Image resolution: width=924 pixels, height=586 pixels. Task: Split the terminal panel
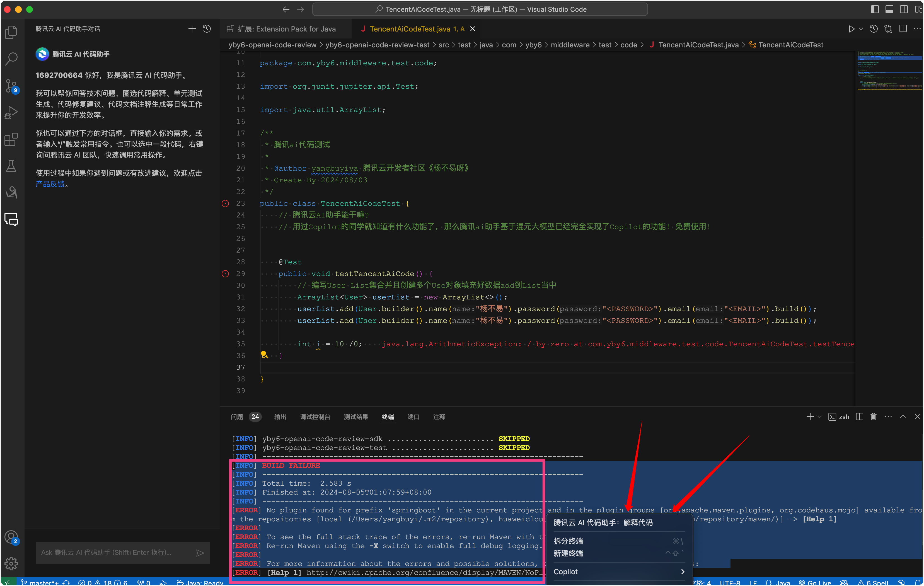pyautogui.click(x=860, y=417)
